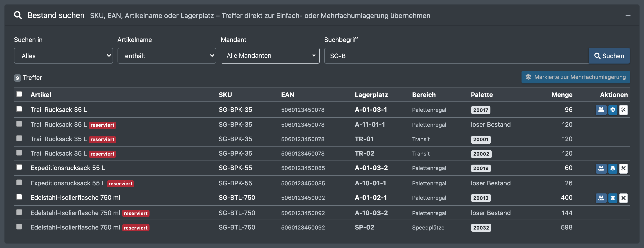Click layers icon in Expeditionsrucksack A-01-03-2 row
Screen dimensions: 644x248
612,168
